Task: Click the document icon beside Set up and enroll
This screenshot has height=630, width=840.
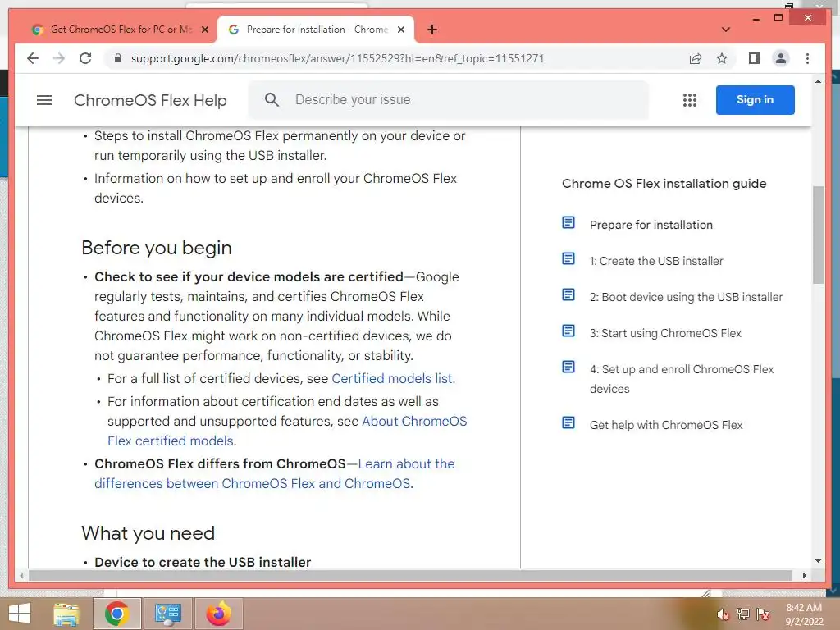Action: [568, 367]
